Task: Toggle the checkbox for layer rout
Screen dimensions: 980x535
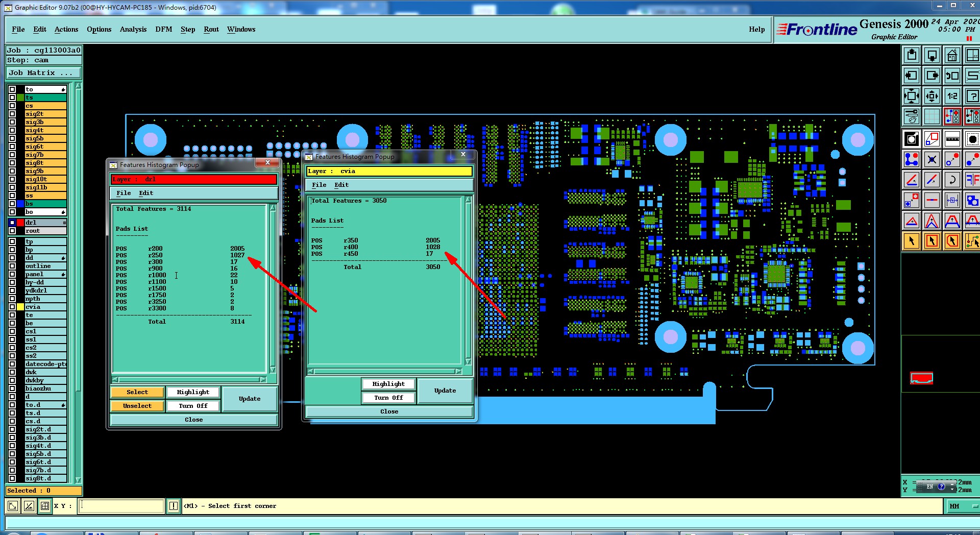Action: [12, 231]
